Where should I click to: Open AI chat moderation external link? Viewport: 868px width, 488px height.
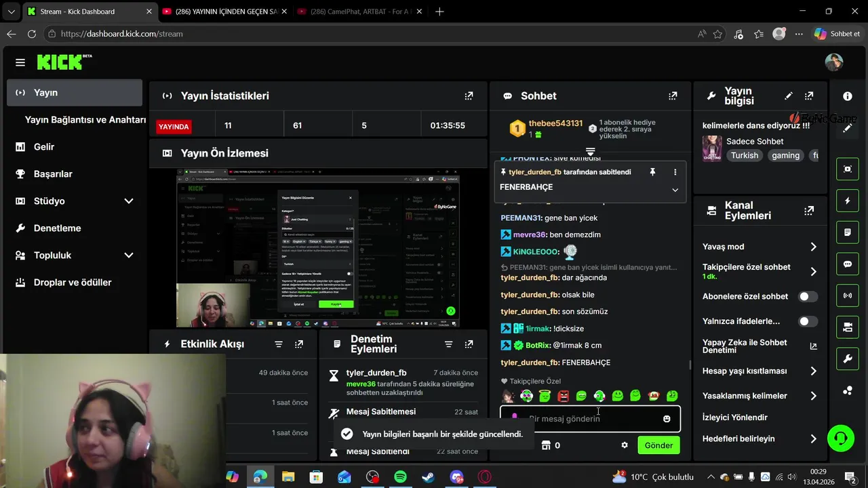click(x=814, y=346)
